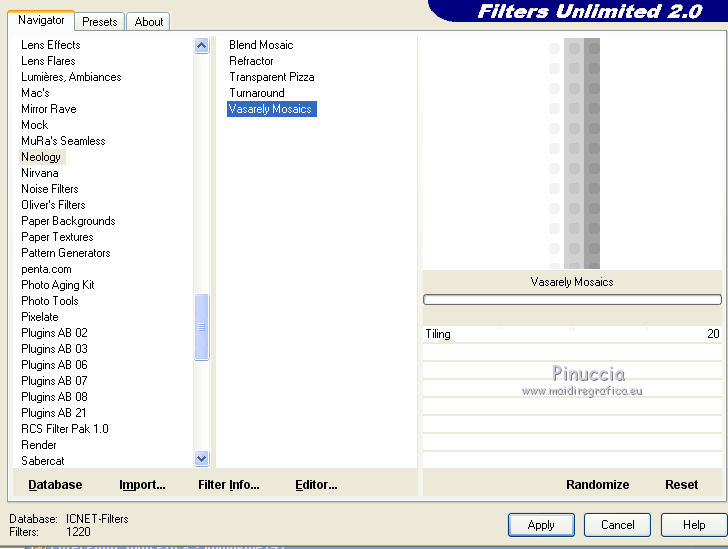Select Lens Flares category

pos(48,61)
